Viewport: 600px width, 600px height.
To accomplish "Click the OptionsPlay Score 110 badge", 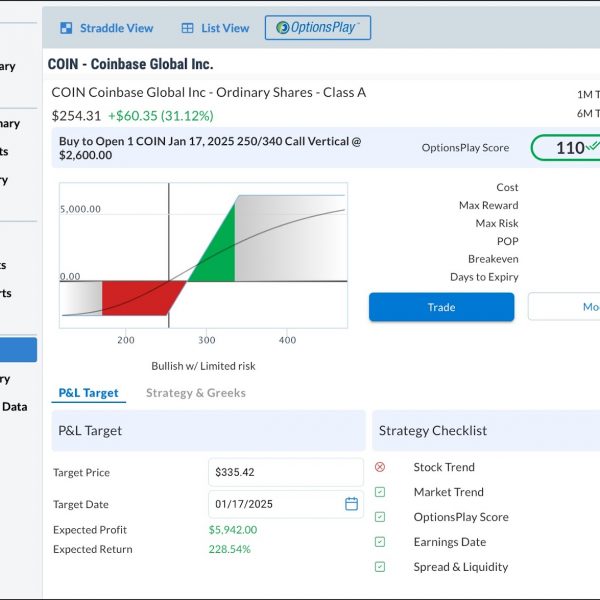I will click(566, 148).
